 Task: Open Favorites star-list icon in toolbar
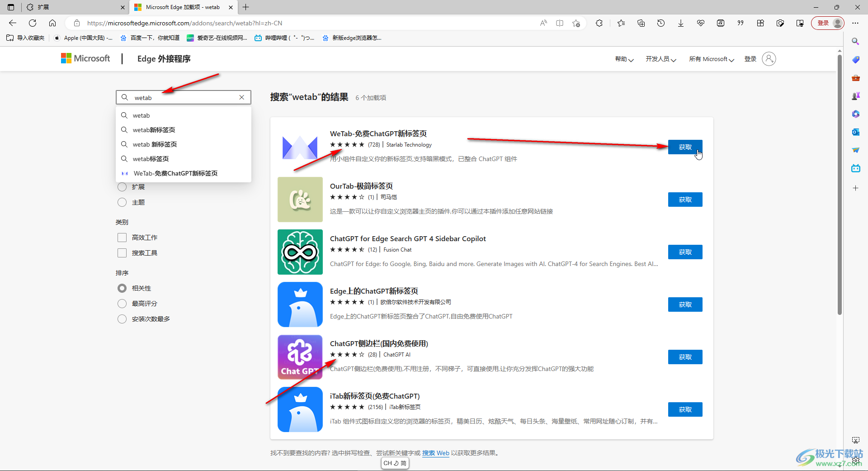[621, 23]
